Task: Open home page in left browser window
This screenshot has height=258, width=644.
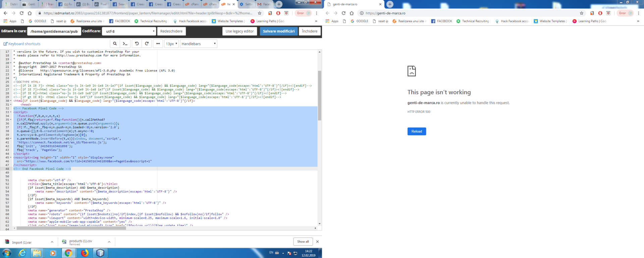Action: click(30, 13)
